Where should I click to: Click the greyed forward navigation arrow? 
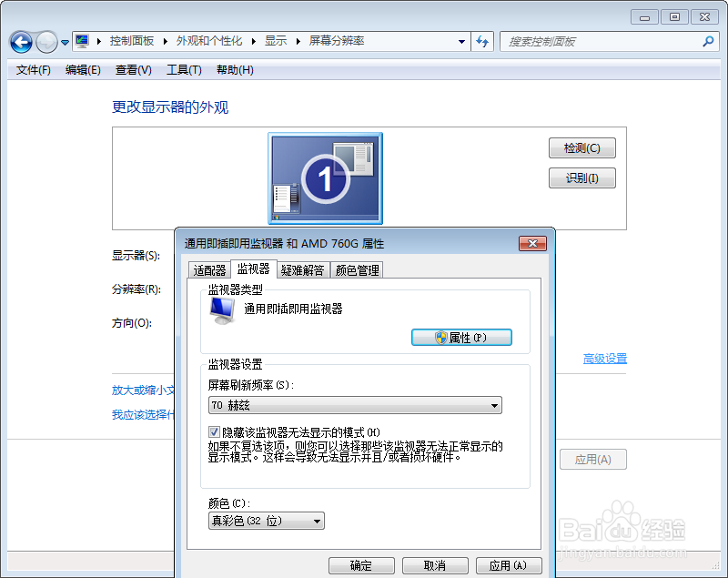pyautogui.click(x=46, y=42)
